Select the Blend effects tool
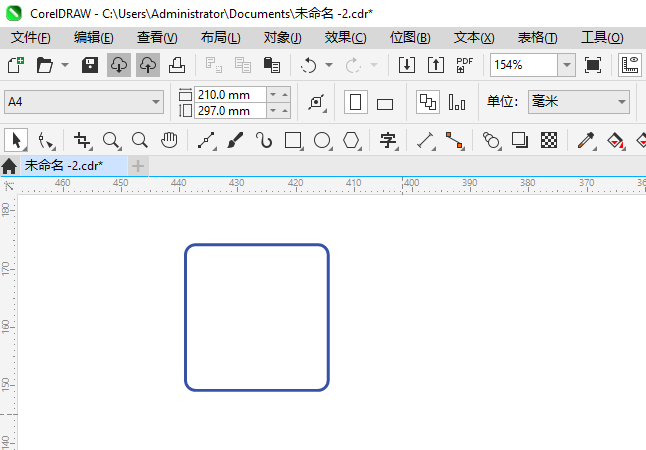Viewport: 646px width, 450px height. 491,140
